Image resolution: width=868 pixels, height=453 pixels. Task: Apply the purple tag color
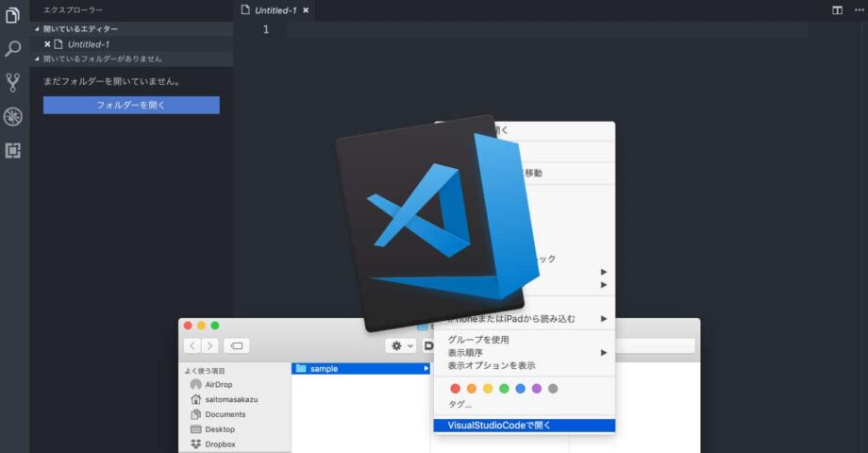[x=537, y=389]
